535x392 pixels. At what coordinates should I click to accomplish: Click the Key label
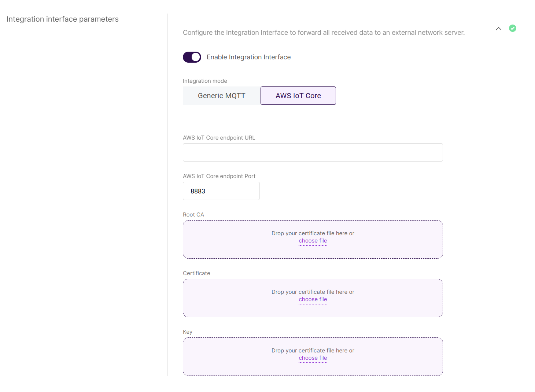[188, 332]
